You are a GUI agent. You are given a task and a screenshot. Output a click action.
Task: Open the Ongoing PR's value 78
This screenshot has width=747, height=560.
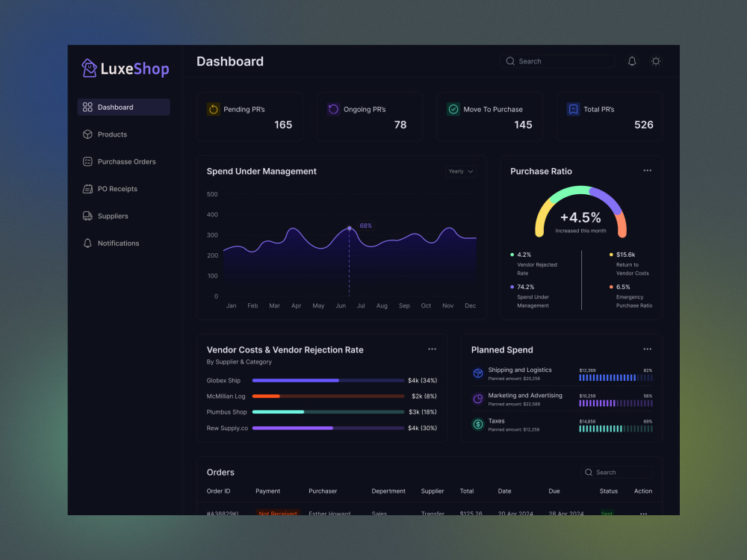pos(400,125)
